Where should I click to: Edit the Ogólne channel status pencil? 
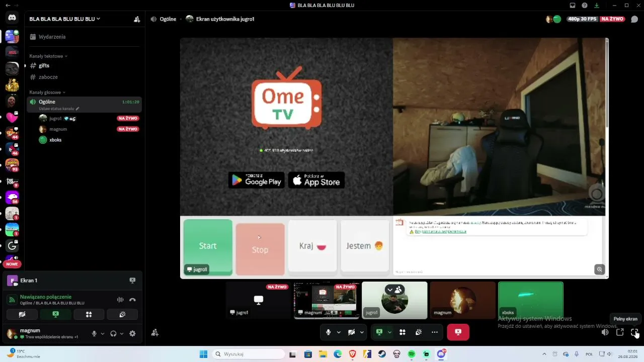(77, 109)
